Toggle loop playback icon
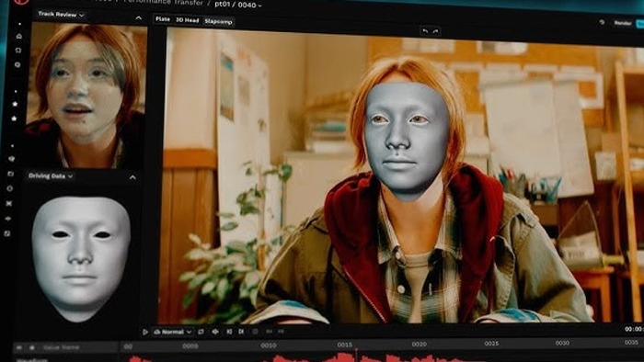 pos(201,332)
